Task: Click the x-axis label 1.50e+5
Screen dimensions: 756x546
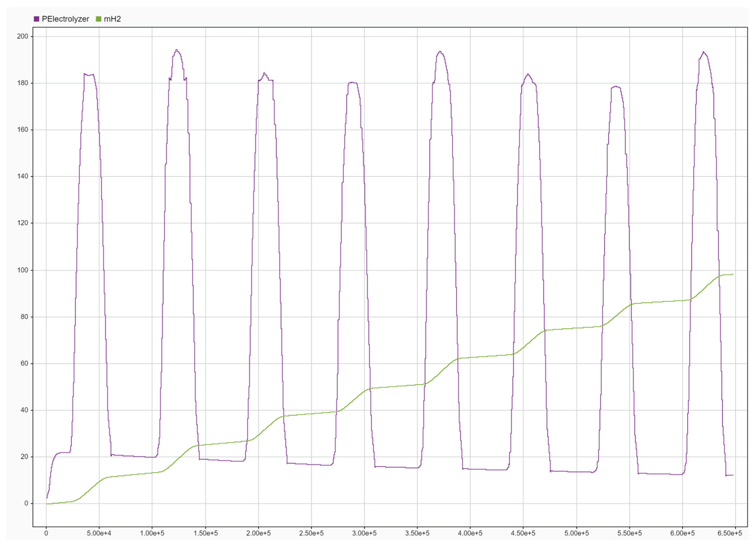Action: 205,533
